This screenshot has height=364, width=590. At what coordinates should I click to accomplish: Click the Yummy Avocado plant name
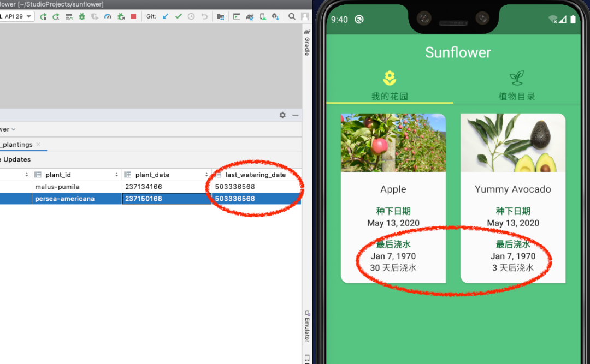513,189
